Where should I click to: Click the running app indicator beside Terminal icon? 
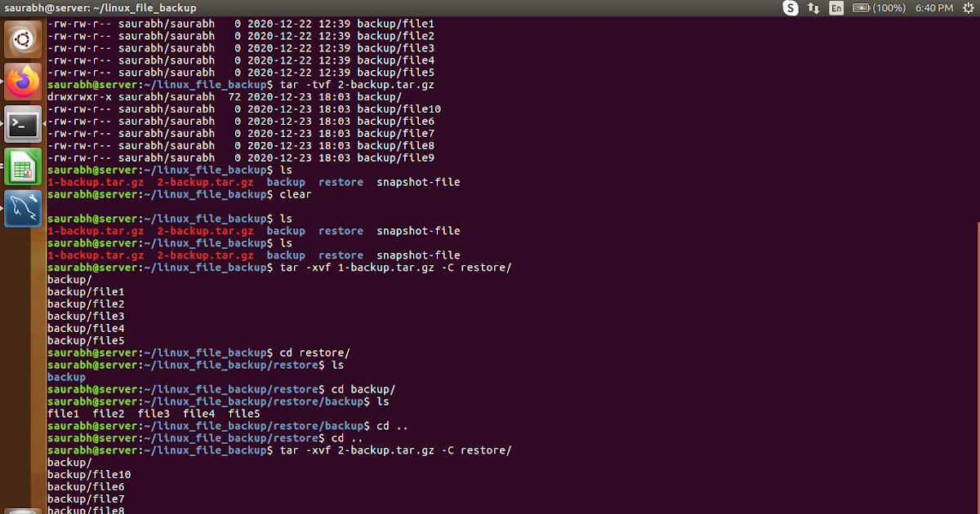3,124
